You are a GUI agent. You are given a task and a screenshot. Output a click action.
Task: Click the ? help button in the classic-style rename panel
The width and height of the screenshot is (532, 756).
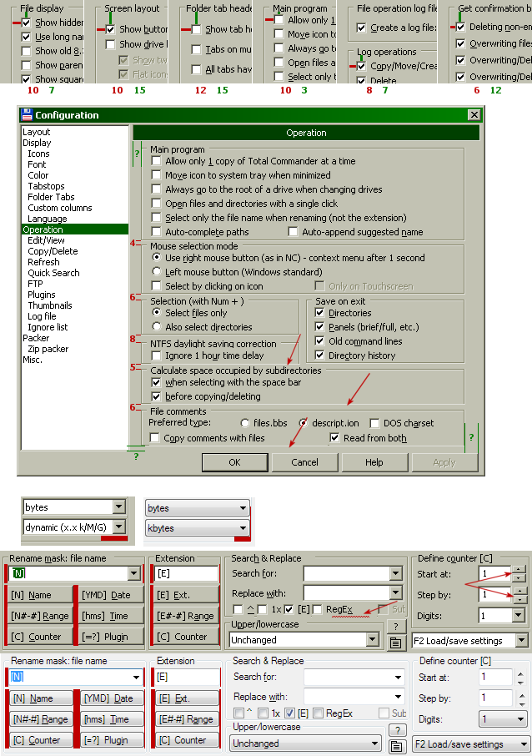(x=396, y=627)
